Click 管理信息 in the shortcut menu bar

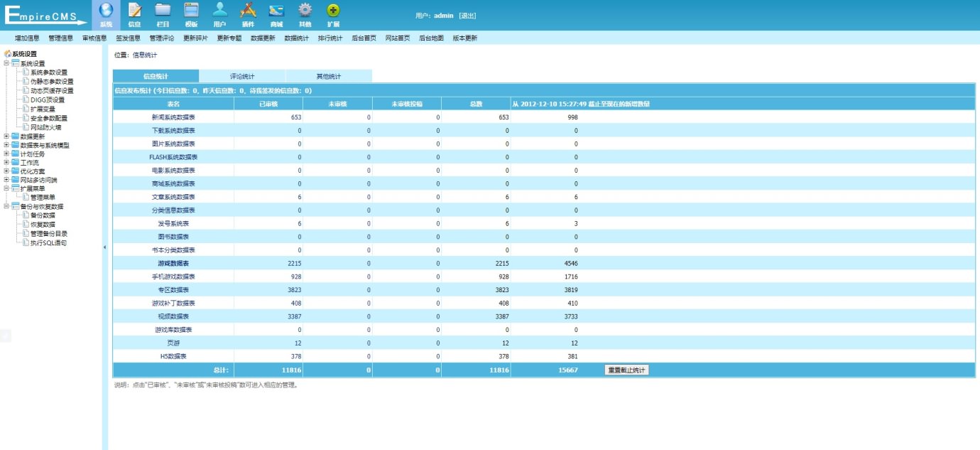point(60,38)
